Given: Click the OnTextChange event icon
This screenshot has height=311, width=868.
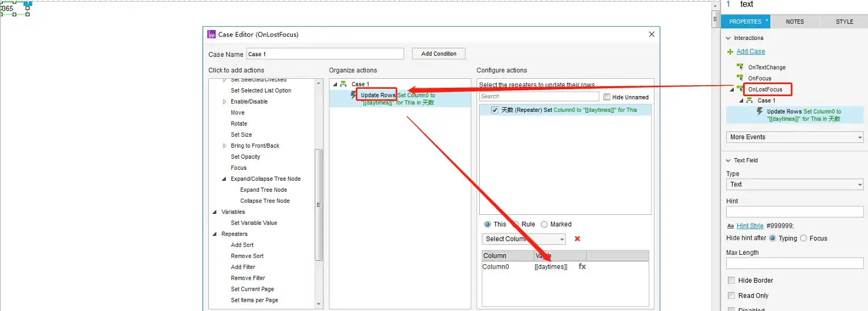Looking at the screenshot, I should tap(740, 67).
